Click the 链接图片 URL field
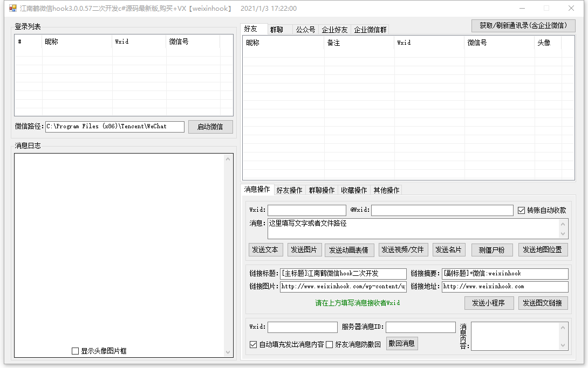Image resolution: width=588 pixels, height=368 pixels. (343, 287)
